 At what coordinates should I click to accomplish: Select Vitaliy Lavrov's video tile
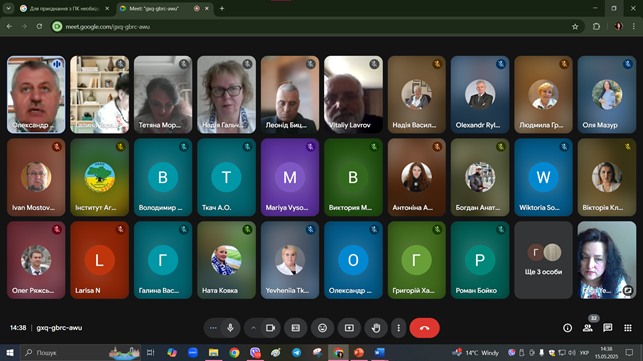click(x=353, y=95)
